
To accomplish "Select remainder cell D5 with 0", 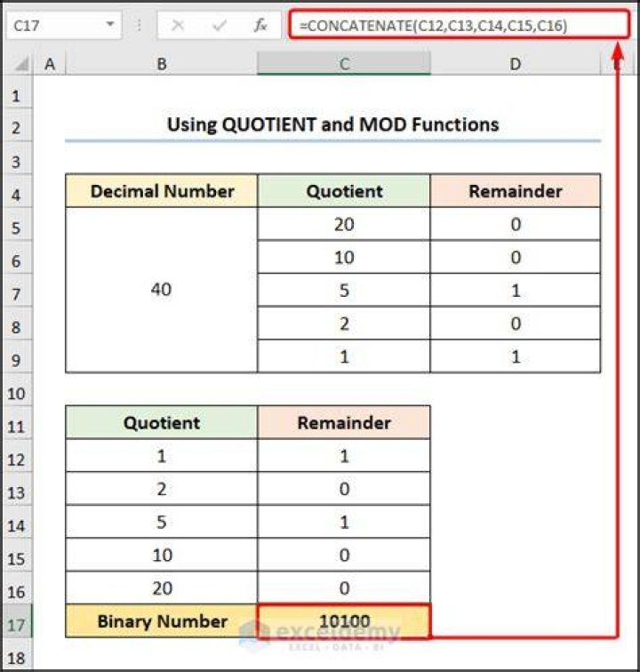I will (516, 224).
